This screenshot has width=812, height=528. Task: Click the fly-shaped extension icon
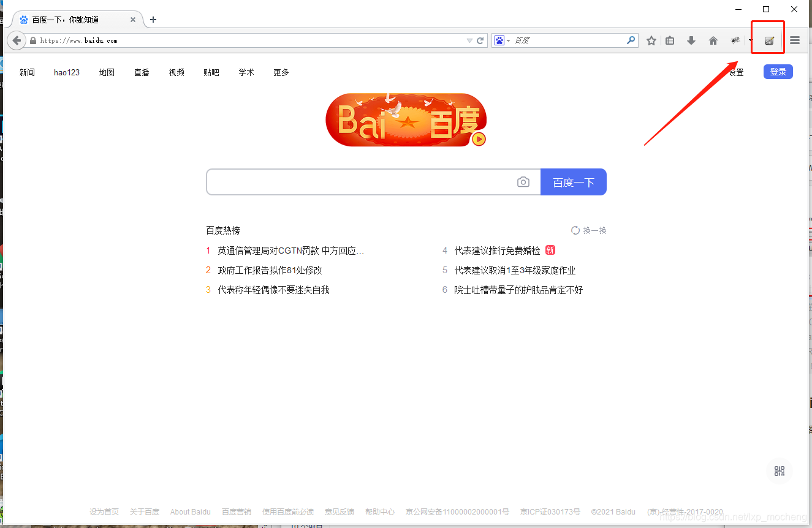(735, 40)
